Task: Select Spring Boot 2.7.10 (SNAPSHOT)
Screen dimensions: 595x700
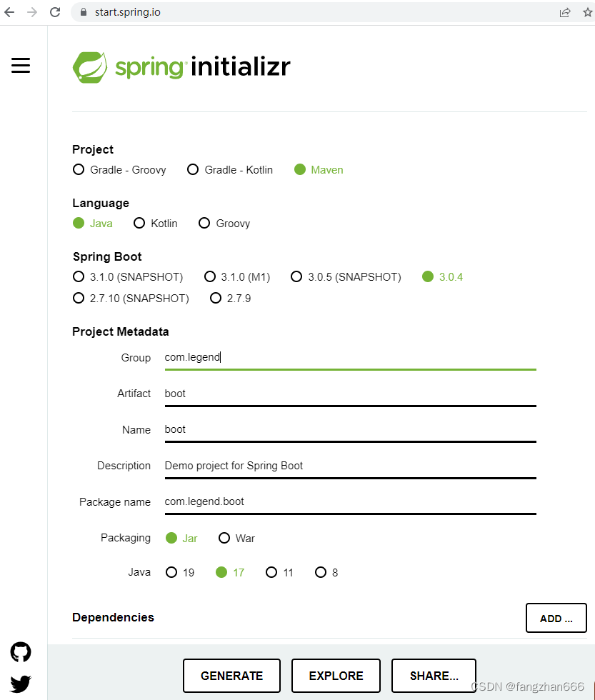Action: pos(131,299)
